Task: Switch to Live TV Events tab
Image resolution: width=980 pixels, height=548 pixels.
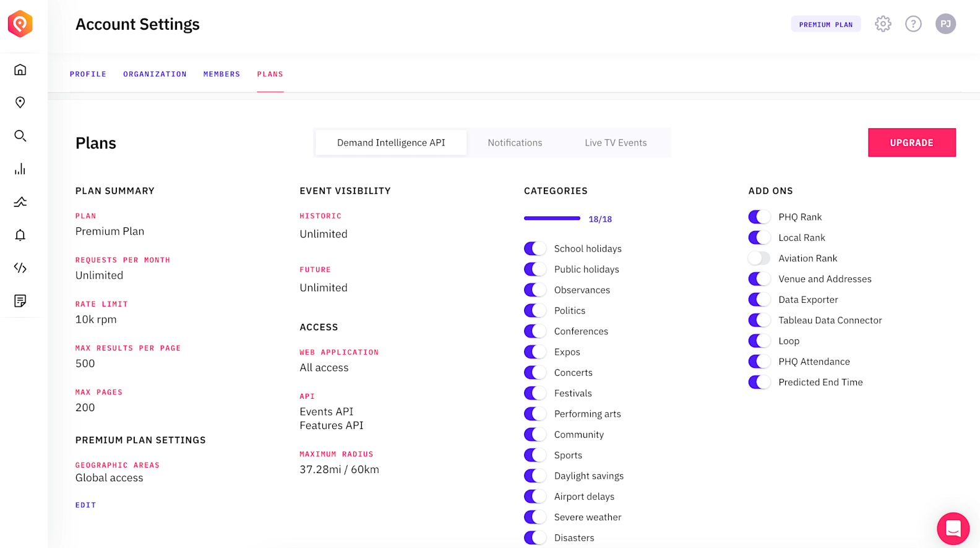Action: [x=616, y=143]
